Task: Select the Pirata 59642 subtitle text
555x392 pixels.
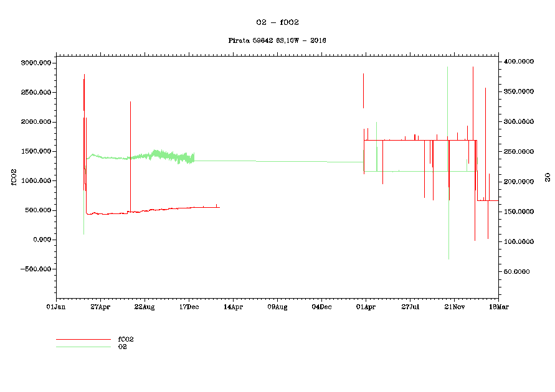Action: coord(277,40)
